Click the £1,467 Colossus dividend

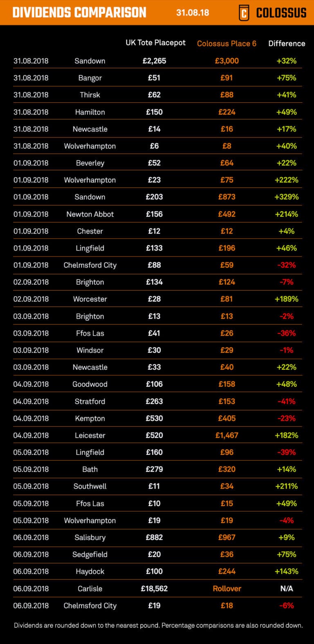[227, 435]
